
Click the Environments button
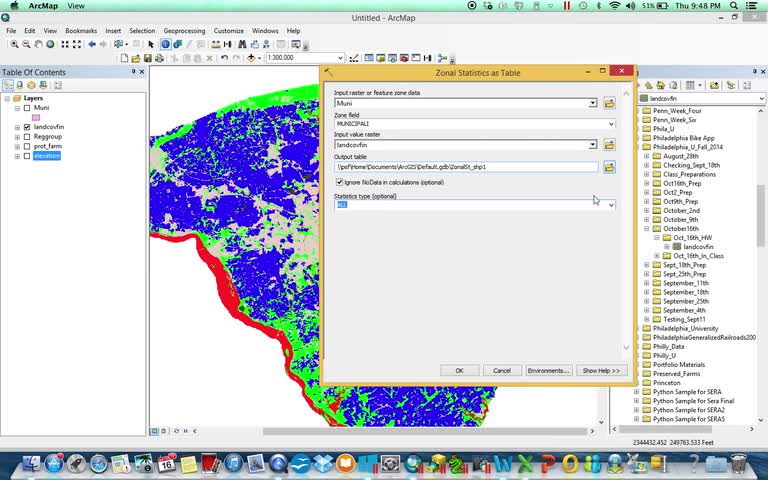tap(548, 370)
